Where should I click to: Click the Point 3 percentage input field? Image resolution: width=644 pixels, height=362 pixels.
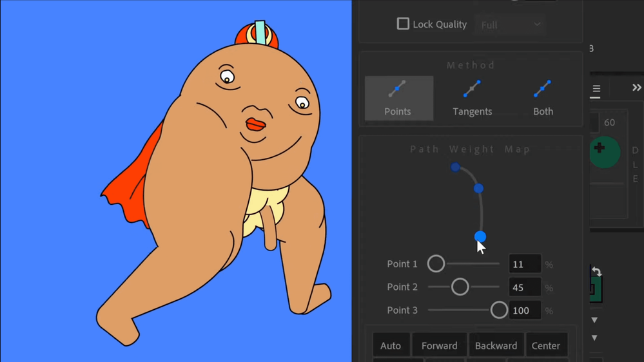coord(525,310)
